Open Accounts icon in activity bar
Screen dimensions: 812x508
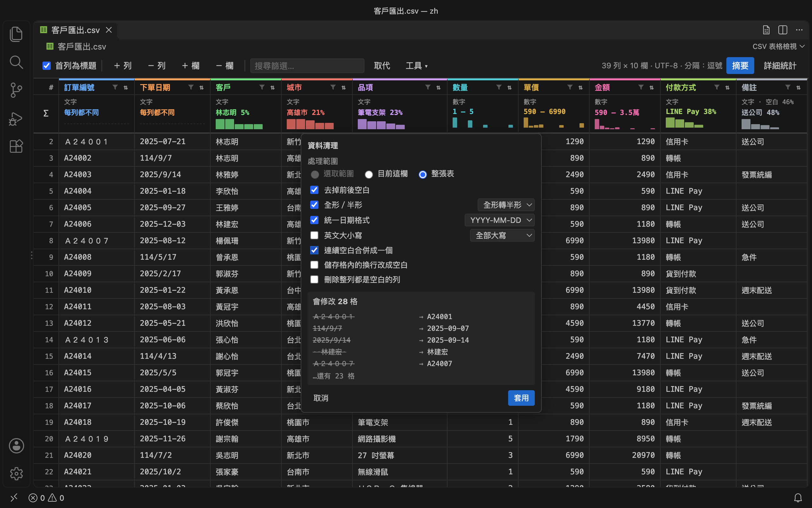(16, 445)
